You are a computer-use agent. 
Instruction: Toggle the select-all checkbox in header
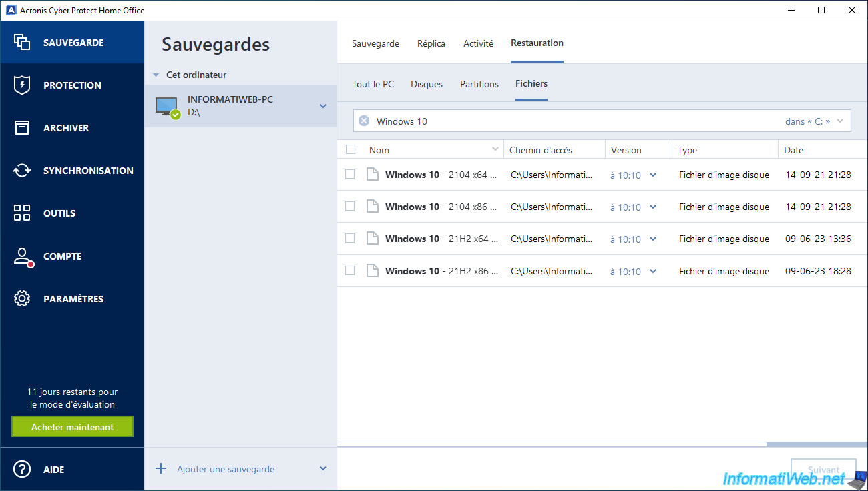coord(351,149)
